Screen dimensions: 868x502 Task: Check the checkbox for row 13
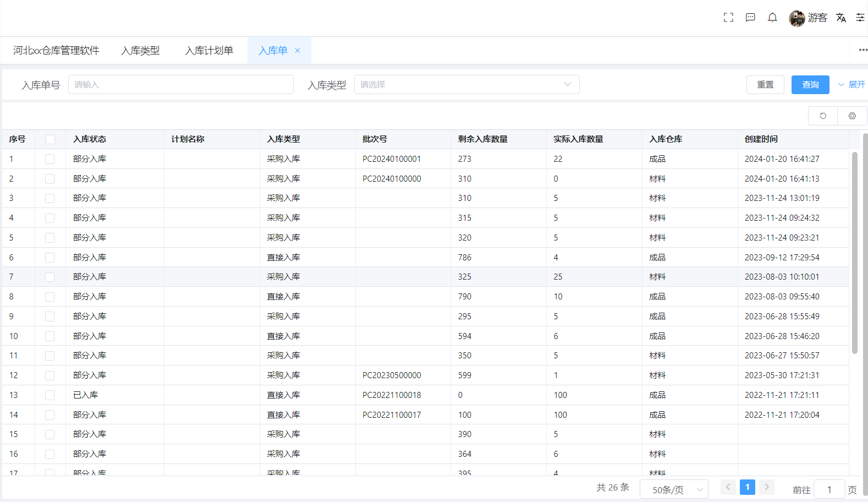pos(50,395)
